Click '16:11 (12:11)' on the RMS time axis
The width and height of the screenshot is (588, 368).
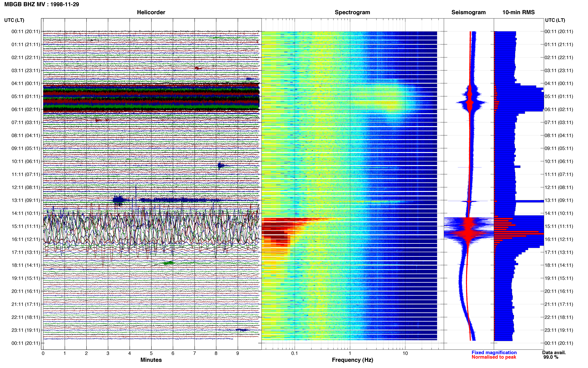pos(559,239)
